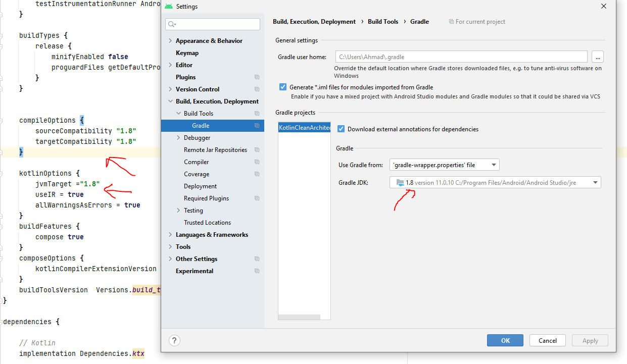This screenshot has height=364, width=627.
Task: Click the magnifier icon in settings search box
Action: [x=172, y=24]
